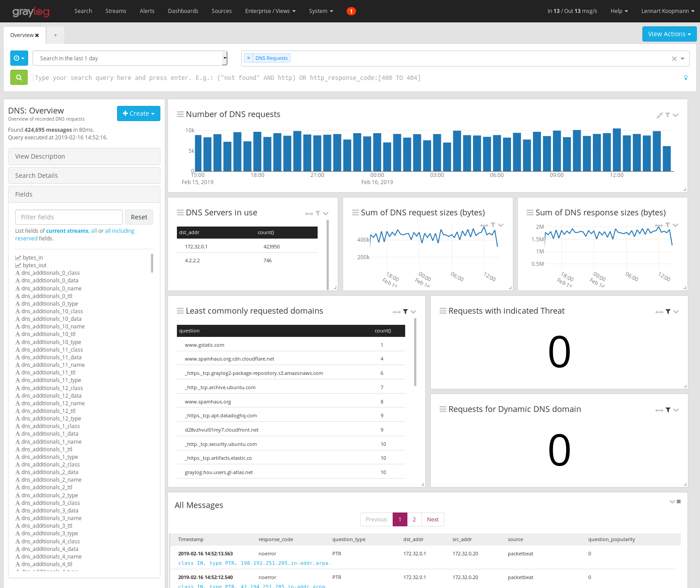Close the Overview tab via its X
This screenshot has height=588, width=700.
(37, 35)
